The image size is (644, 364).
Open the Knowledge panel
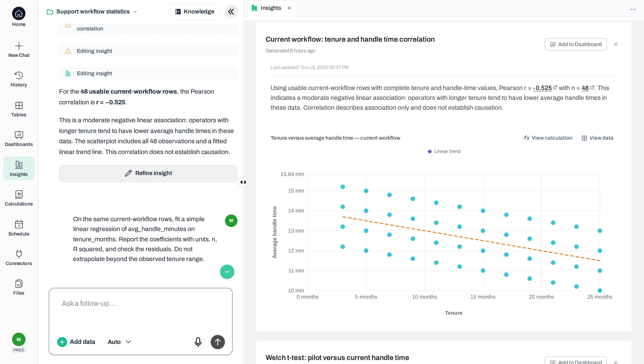click(194, 11)
